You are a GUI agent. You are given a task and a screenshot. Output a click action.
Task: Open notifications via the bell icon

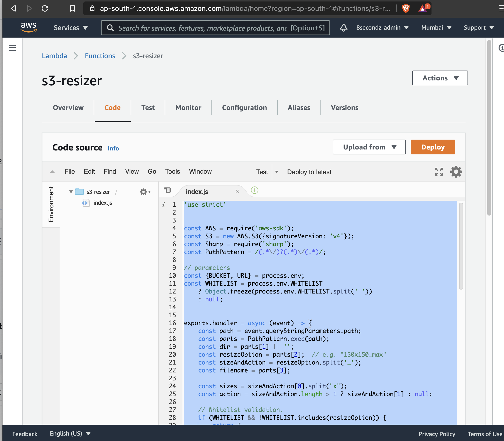point(343,28)
